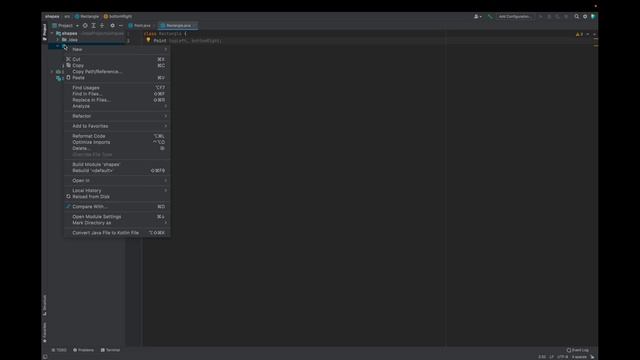Click the Build project hammer icon
The image size is (640, 360).
pos(490,17)
